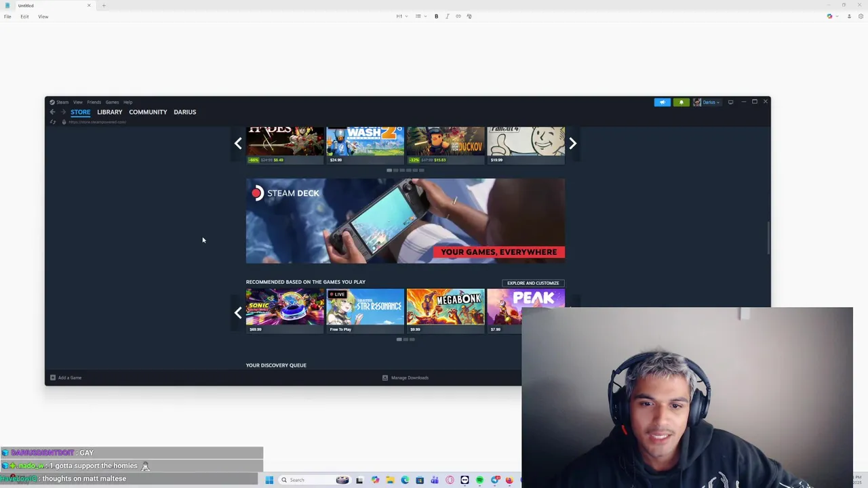The width and height of the screenshot is (868, 488).
Task: Open the Sonic Racing game capsule
Action: (x=285, y=311)
